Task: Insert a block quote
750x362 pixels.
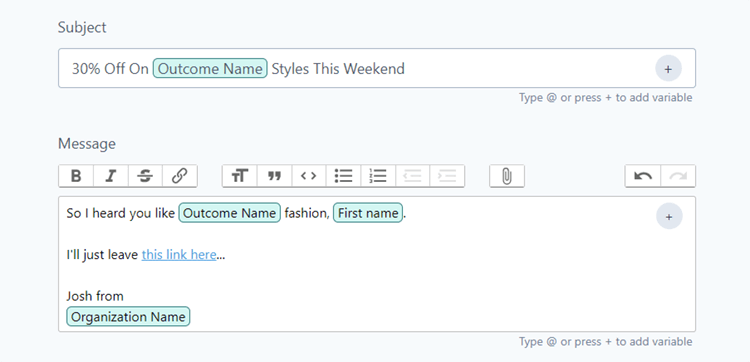Action: (274, 176)
